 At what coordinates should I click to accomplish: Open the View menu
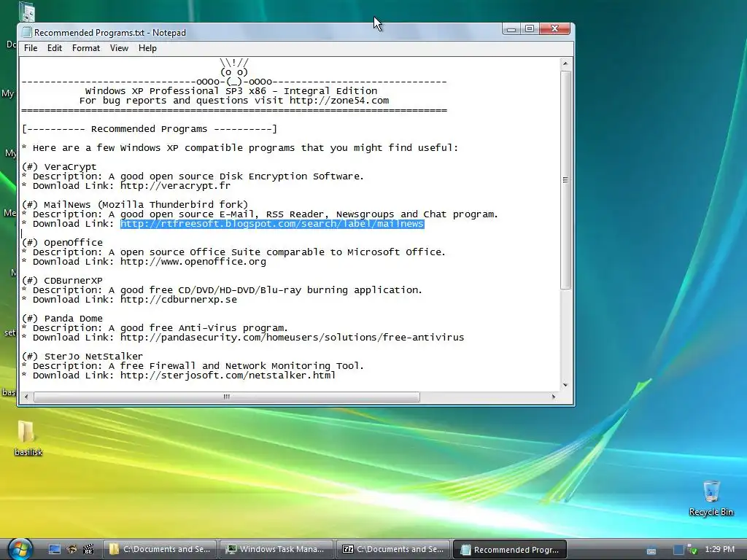coord(119,48)
